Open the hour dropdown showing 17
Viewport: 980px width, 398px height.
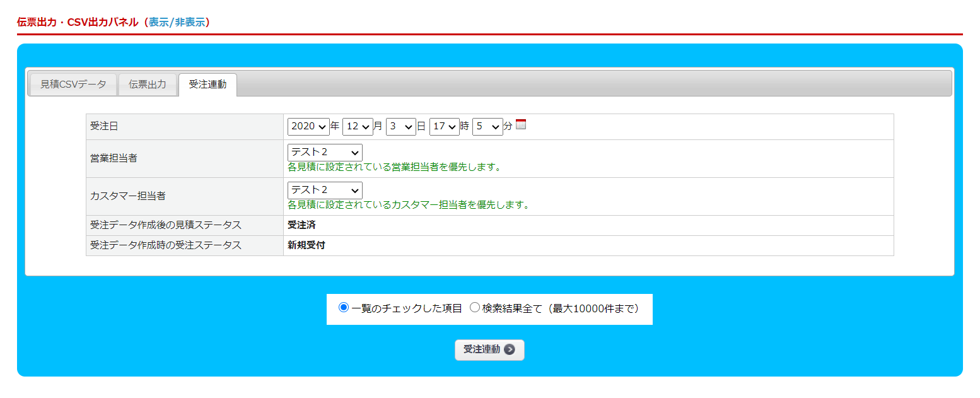point(444,126)
